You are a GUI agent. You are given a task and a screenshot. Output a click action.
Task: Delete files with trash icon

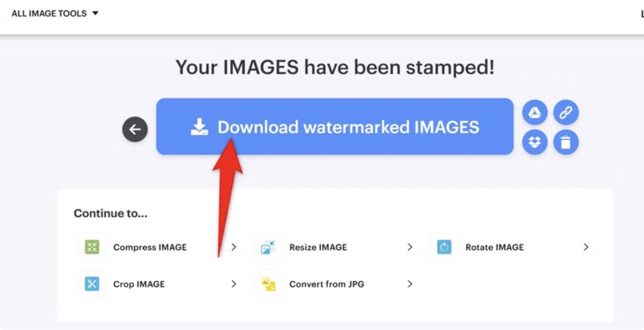click(566, 142)
